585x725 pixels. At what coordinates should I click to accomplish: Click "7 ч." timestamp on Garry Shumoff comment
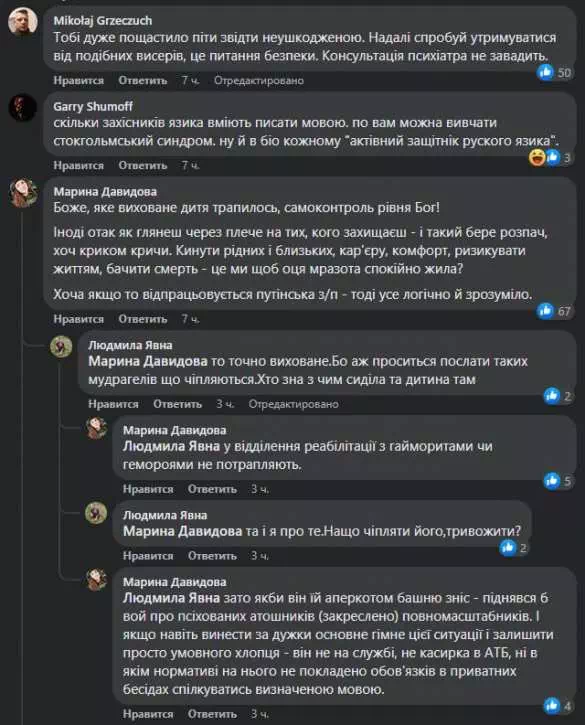191,166
